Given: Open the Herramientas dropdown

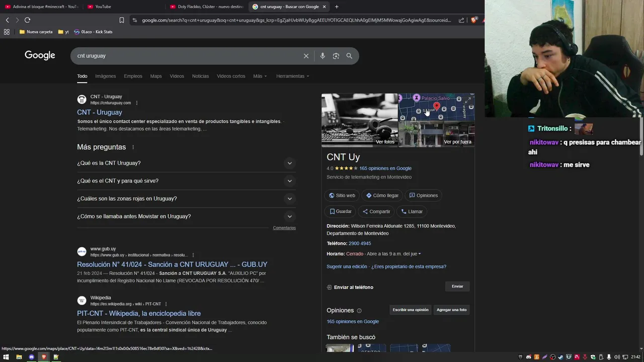Looking at the screenshot, I should pos(292,76).
